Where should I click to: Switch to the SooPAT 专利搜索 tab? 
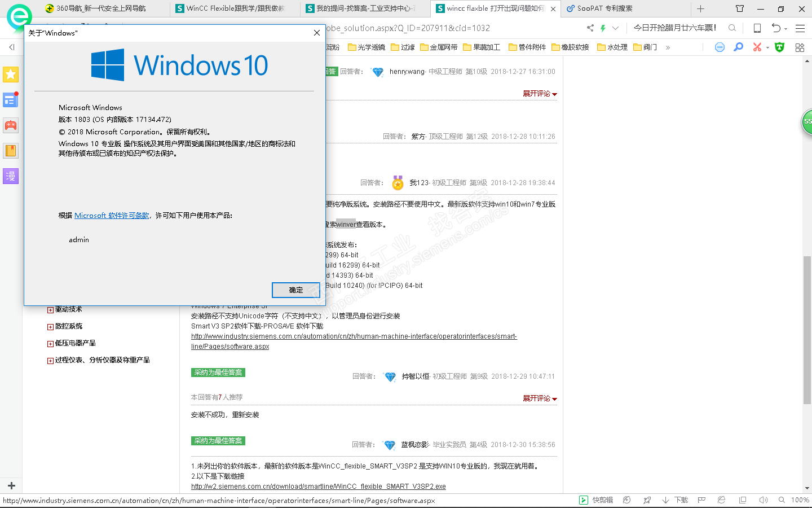625,8
